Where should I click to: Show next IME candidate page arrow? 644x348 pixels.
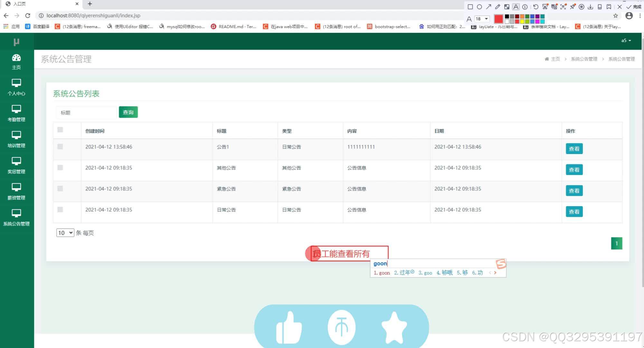pos(495,273)
